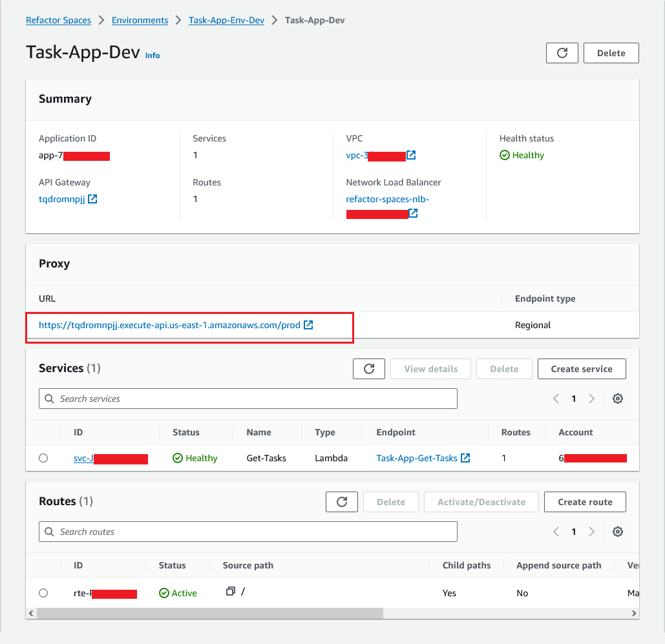Click the Status column header in Services
This screenshot has width=665, height=644.
click(x=185, y=432)
